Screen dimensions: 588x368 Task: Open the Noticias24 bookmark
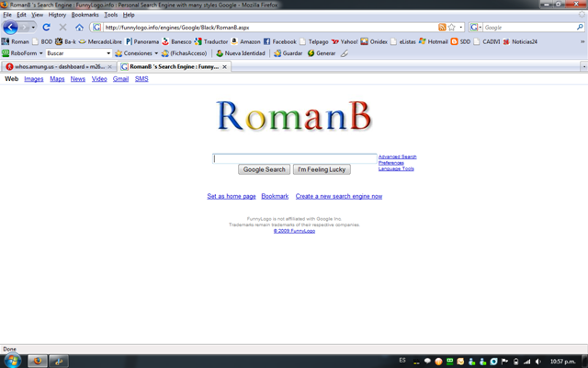520,41
